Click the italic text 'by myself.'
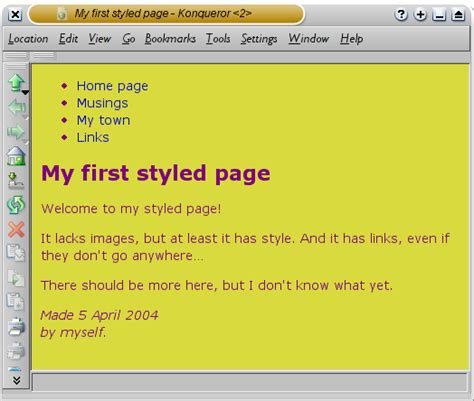 tap(73, 333)
